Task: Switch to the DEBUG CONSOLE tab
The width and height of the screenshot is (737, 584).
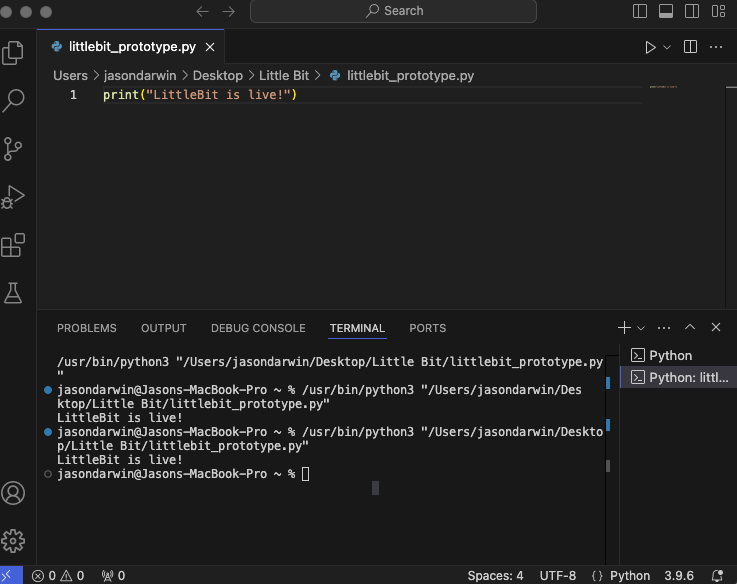Action: (x=258, y=328)
